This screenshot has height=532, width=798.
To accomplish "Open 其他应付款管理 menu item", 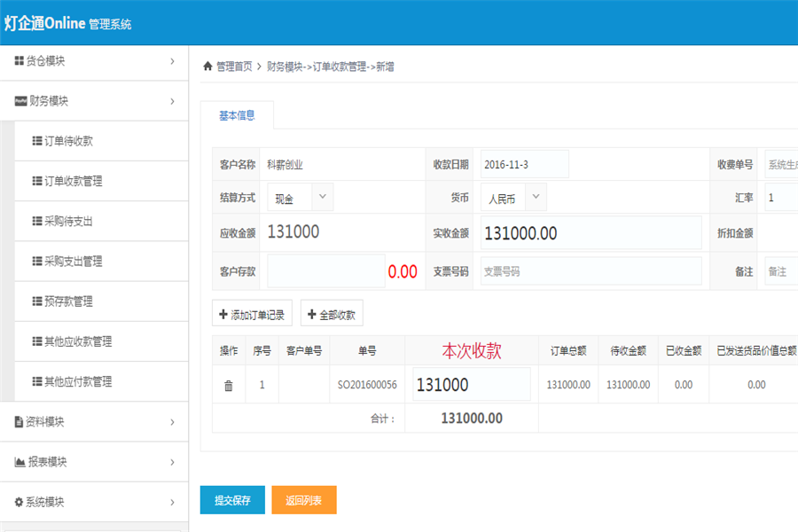I will tap(101, 382).
